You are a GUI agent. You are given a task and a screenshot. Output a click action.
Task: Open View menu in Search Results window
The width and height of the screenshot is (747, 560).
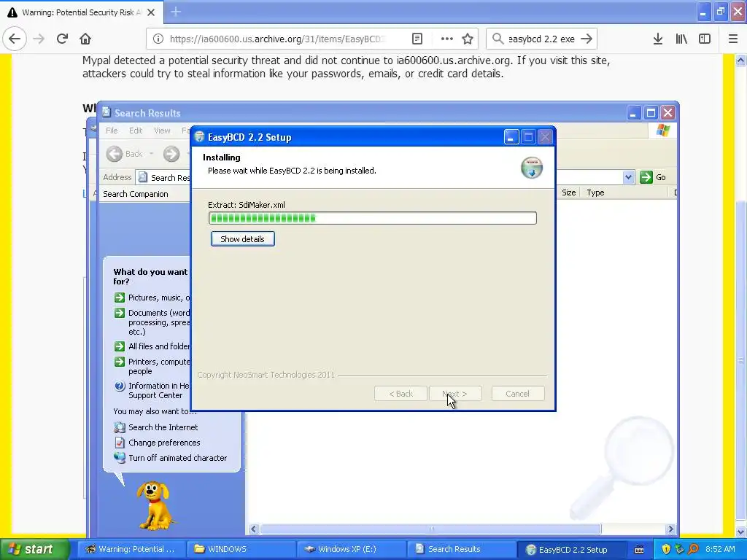click(x=162, y=131)
